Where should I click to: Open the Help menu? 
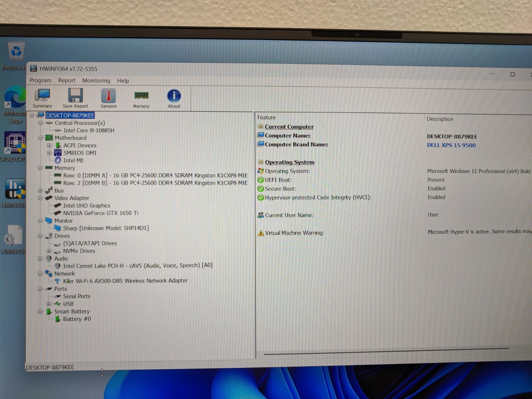123,81
